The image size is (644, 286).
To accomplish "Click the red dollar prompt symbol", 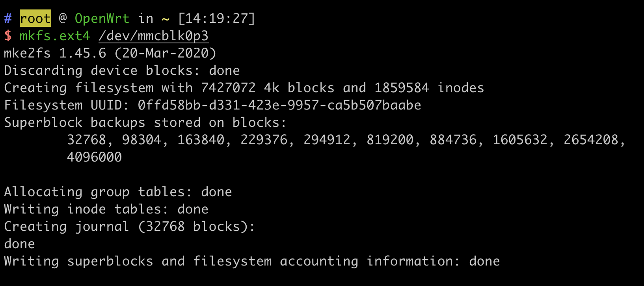I will click(8, 36).
